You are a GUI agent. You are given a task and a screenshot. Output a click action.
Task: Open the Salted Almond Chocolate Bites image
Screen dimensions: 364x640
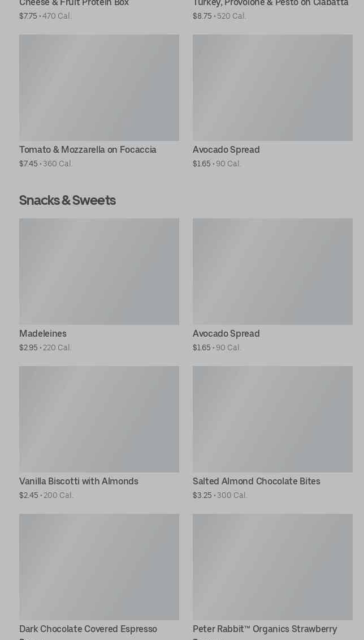click(x=272, y=419)
